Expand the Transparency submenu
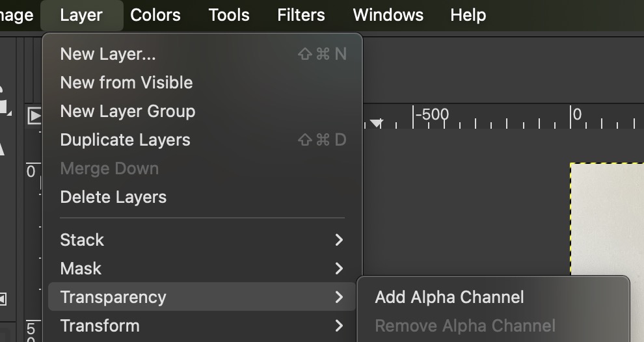Screen dimensions: 644x342 202,297
